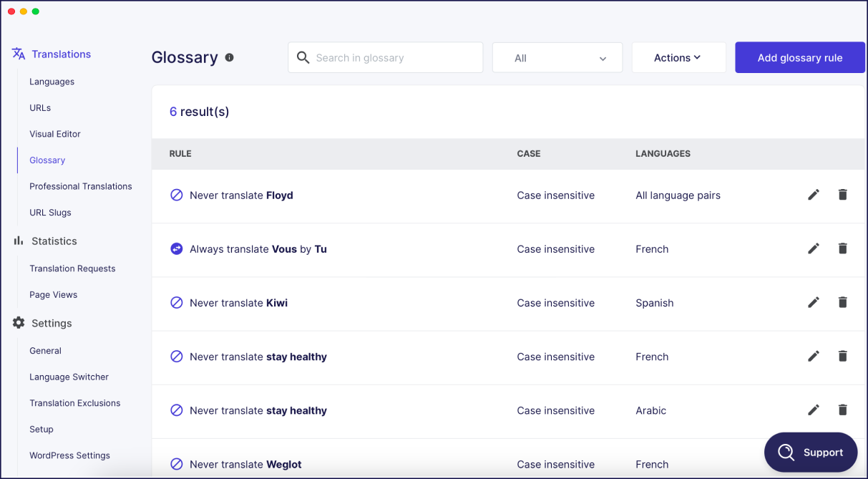Click the search magnifier icon
868x479 pixels.
point(303,57)
